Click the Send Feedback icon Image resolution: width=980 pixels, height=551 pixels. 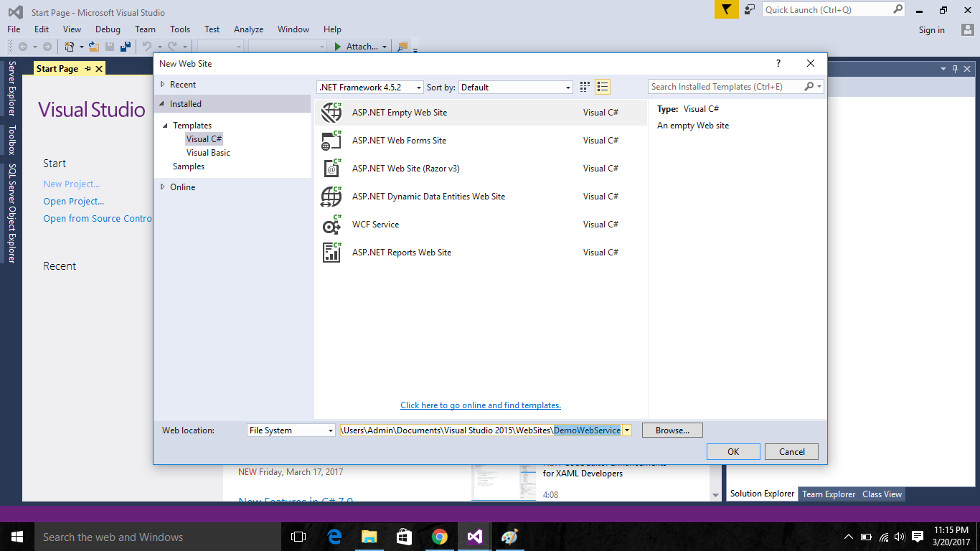[x=750, y=9]
